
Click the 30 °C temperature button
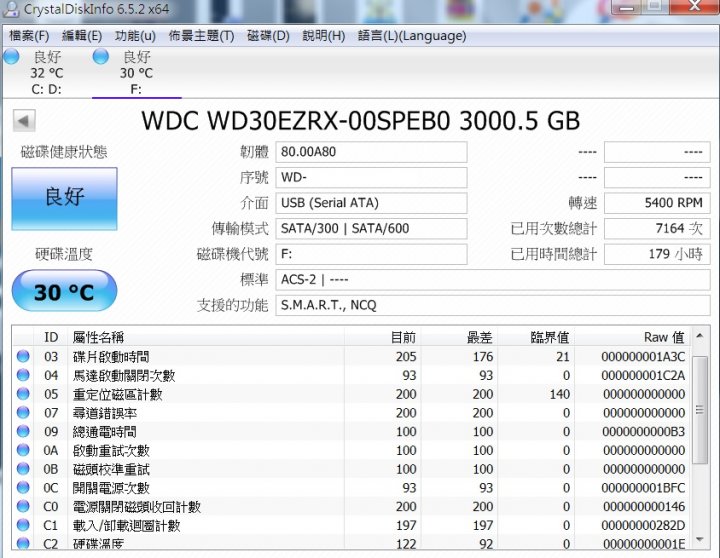pyautogui.click(x=64, y=291)
